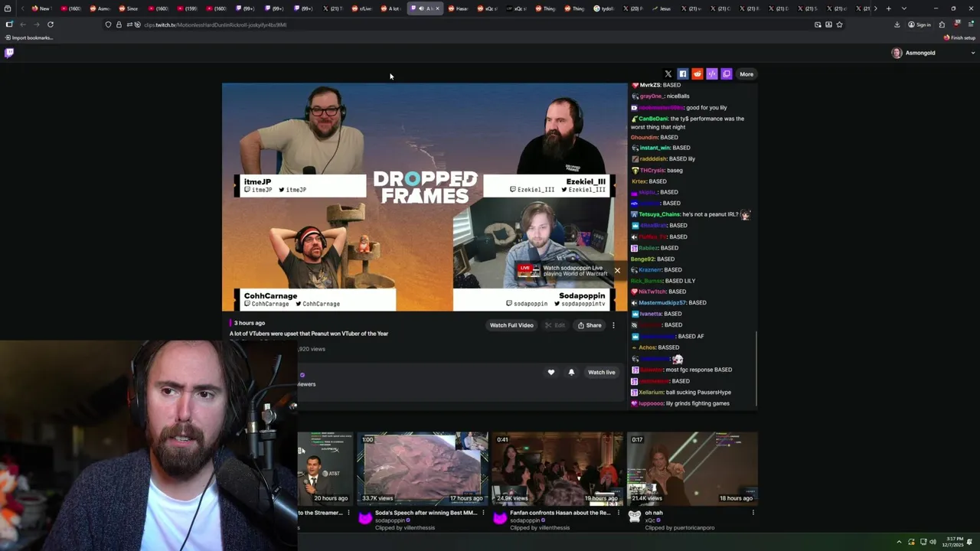Close the Watch sodapoppin Live overlay
This screenshot has height=551, width=980.
pos(617,270)
